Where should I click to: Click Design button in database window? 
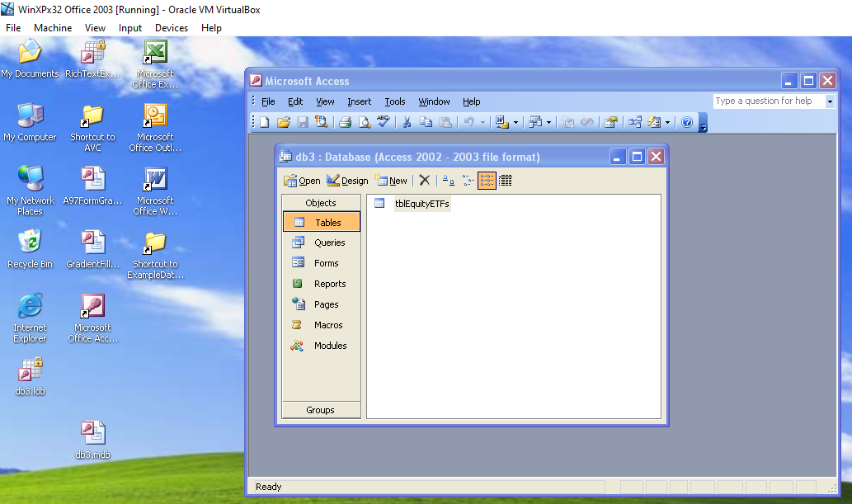[x=347, y=181]
